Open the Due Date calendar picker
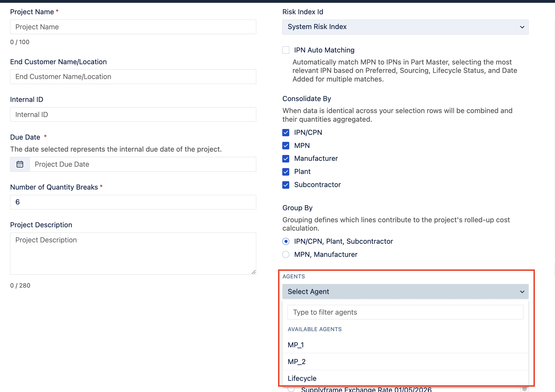 pos(20,164)
